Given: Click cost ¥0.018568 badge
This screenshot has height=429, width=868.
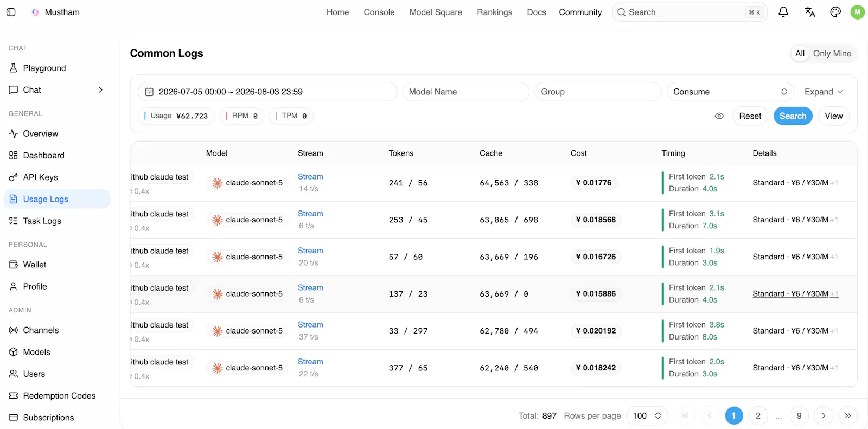Looking at the screenshot, I should (x=596, y=220).
